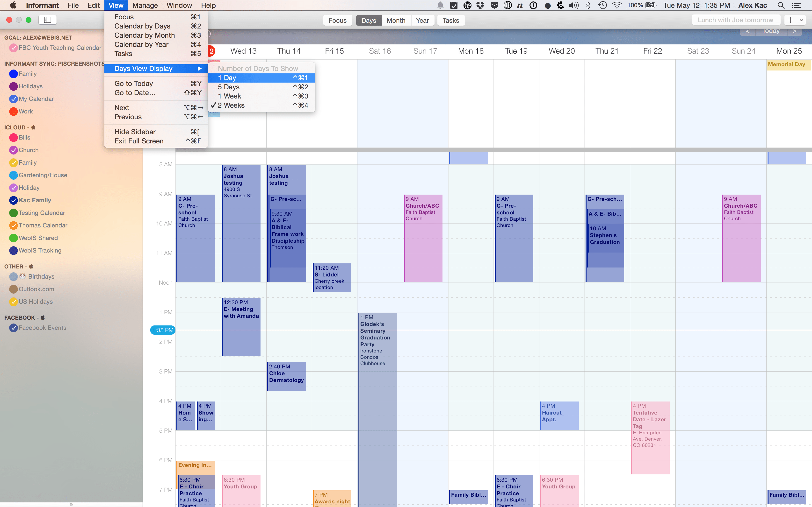Viewport: 812px width, 507px height.
Task: Enable the Testing Calendar circle
Action: [x=14, y=213]
